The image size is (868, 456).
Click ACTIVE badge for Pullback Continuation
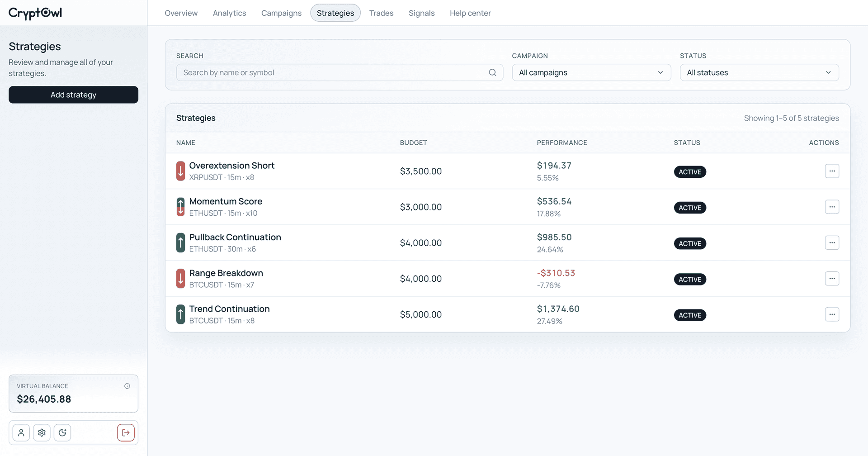pos(690,243)
